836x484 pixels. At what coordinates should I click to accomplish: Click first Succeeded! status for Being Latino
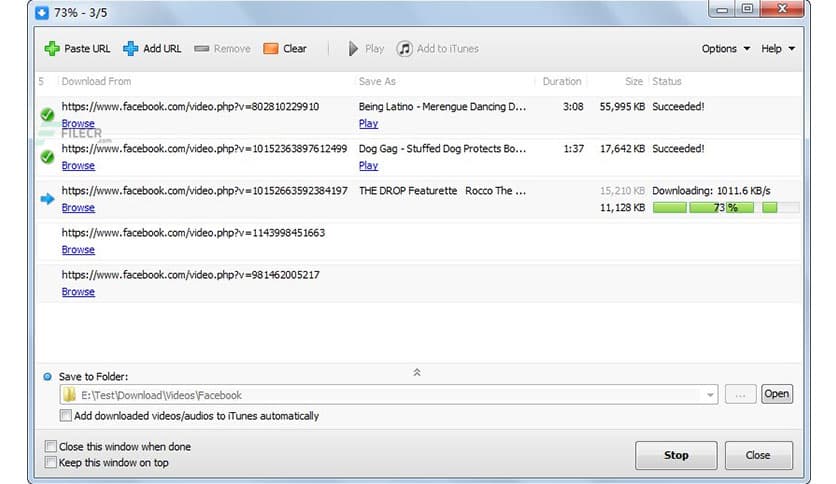pyautogui.click(x=678, y=107)
